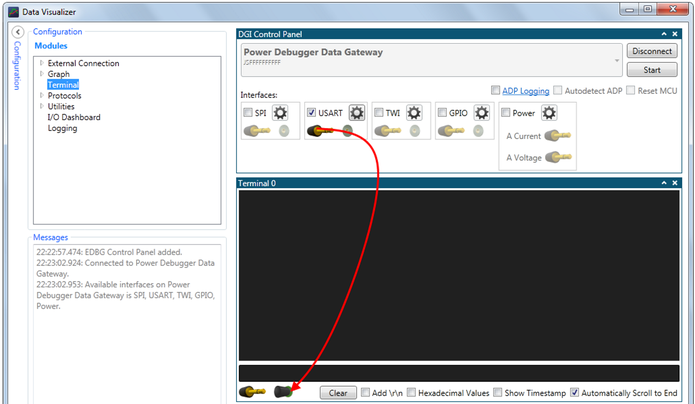
Task: Click the SPI sink socket icon
Action: 284,131
